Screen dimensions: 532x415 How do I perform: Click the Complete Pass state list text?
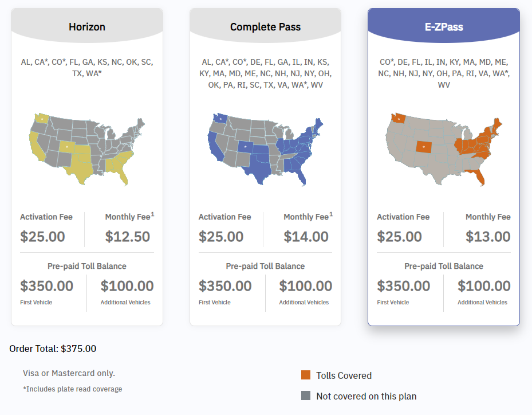click(x=265, y=73)
